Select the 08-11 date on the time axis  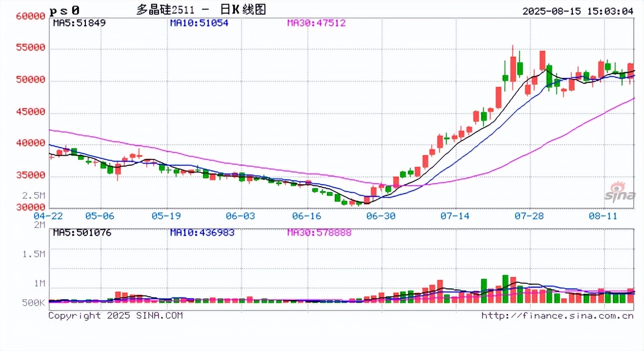click(x=604, y=216)
